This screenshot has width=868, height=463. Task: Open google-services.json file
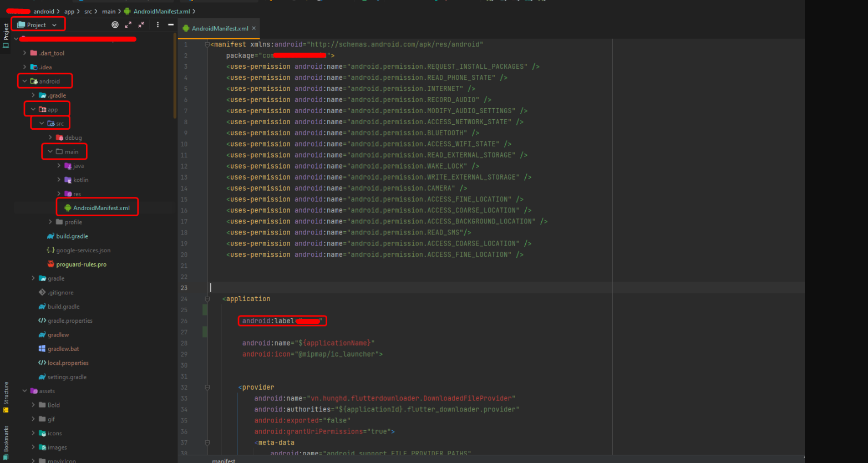pos(83,251)
